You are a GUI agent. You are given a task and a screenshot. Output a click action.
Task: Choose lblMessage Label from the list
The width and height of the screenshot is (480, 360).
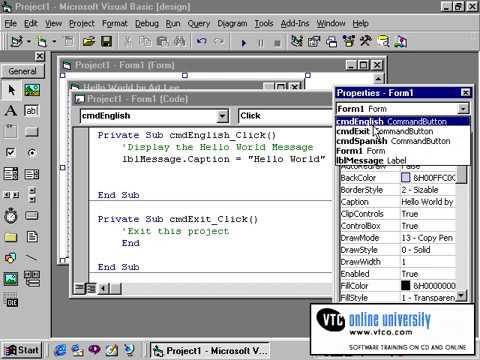403,160
